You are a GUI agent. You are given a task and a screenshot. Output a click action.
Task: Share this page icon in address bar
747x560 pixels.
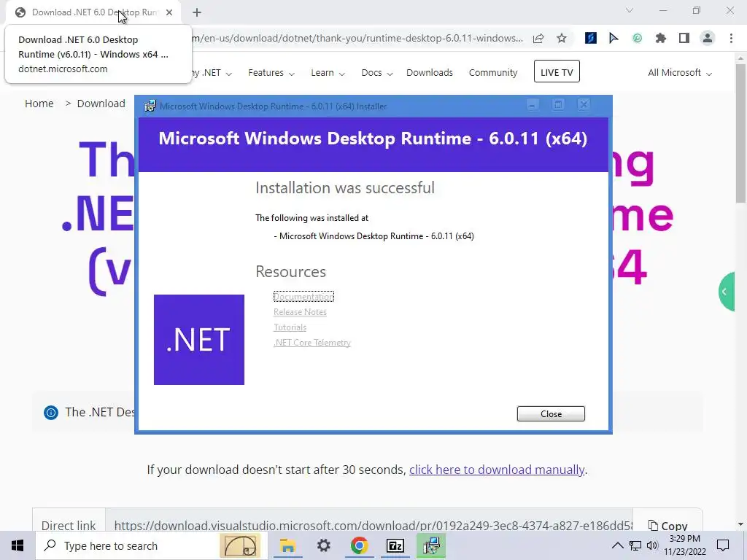tap(538, 38)
